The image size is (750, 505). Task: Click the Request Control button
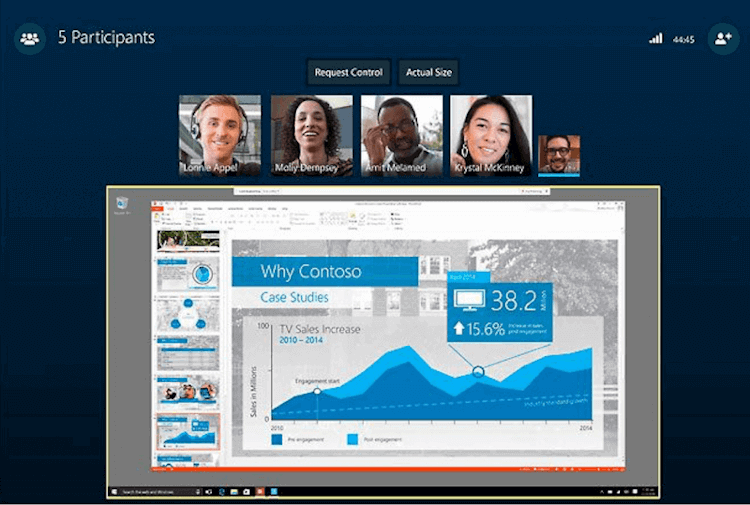[x=348, y=72]
